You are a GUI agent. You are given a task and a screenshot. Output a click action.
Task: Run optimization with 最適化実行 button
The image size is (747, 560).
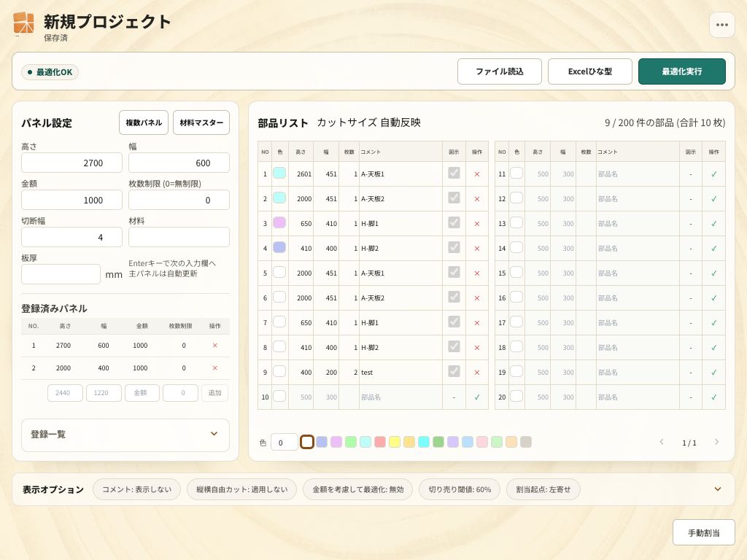682,71
